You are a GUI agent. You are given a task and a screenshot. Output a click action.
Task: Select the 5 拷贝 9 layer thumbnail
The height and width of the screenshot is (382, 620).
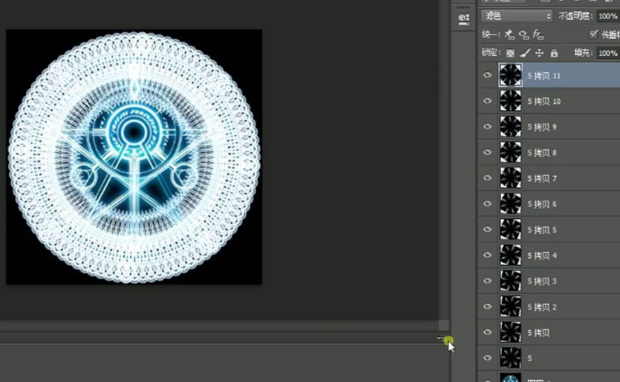coord(510,127)
